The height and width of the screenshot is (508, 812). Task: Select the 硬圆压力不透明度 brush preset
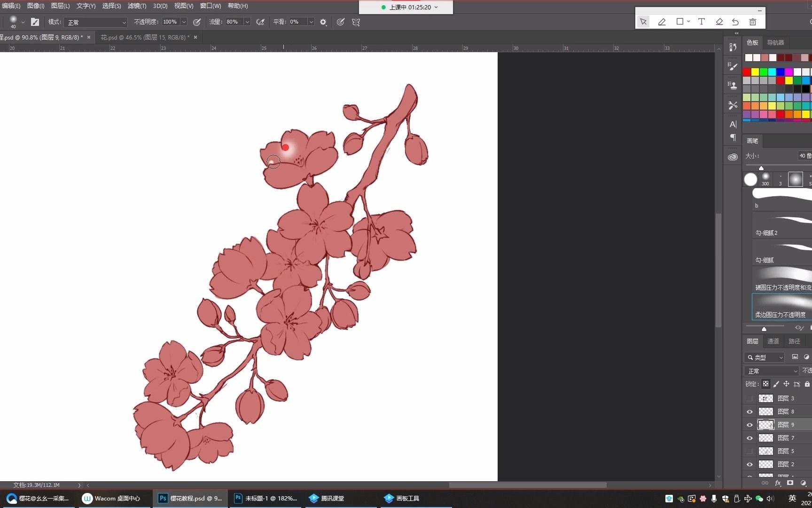click(782, 279)
